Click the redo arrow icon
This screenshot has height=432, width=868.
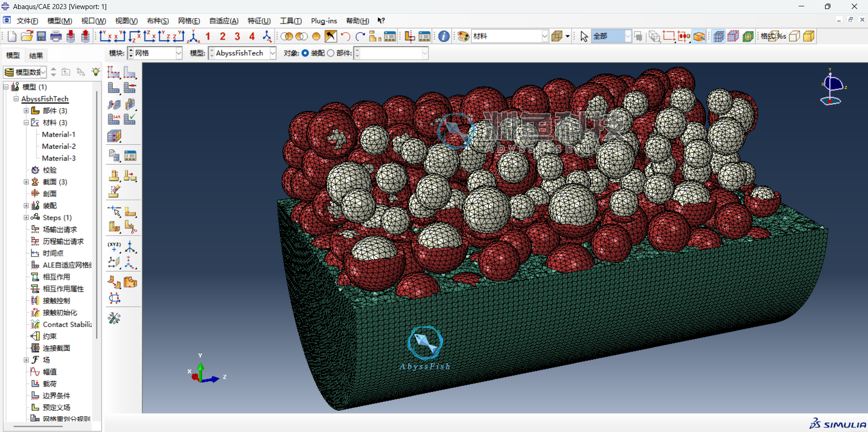coord(360,36)
